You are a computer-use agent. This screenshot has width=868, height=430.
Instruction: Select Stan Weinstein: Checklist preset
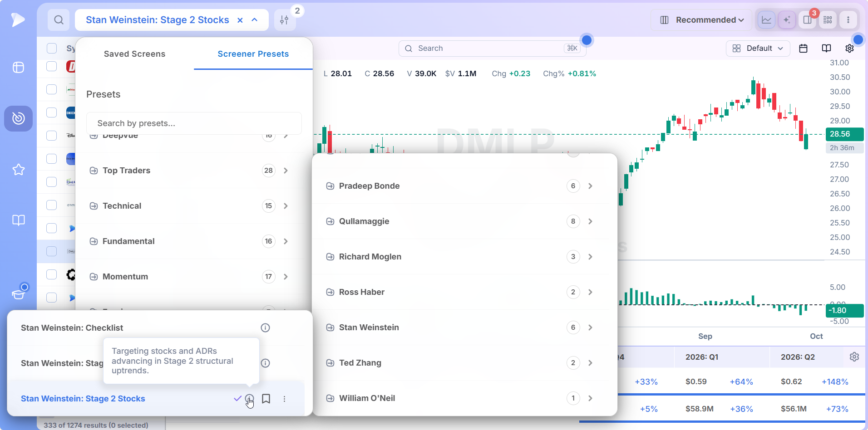click(72, 328)
